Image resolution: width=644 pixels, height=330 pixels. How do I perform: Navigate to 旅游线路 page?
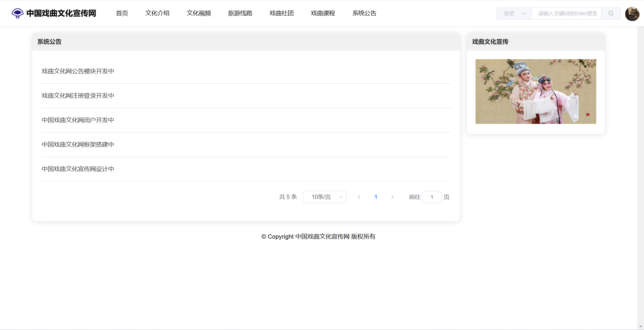coord(240,13)
